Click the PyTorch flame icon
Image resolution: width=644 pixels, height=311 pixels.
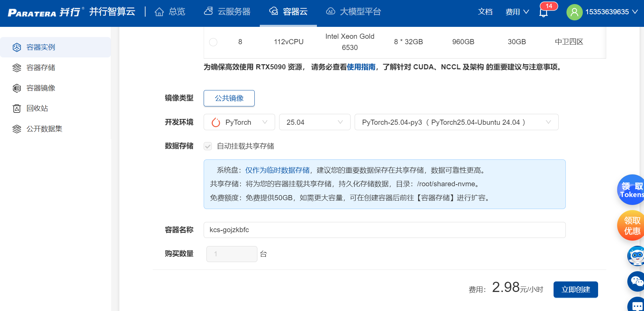pos(216,122)
